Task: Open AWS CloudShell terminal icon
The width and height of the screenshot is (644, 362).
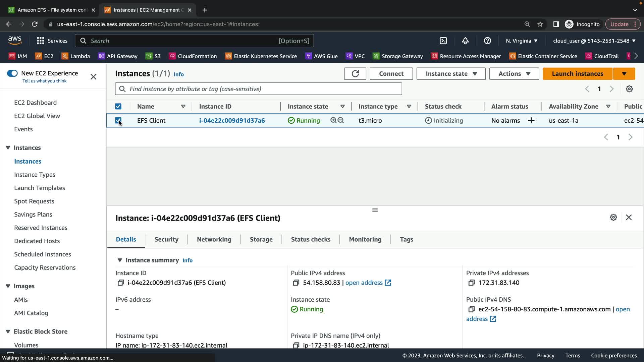Action: (x=443, y=41)
